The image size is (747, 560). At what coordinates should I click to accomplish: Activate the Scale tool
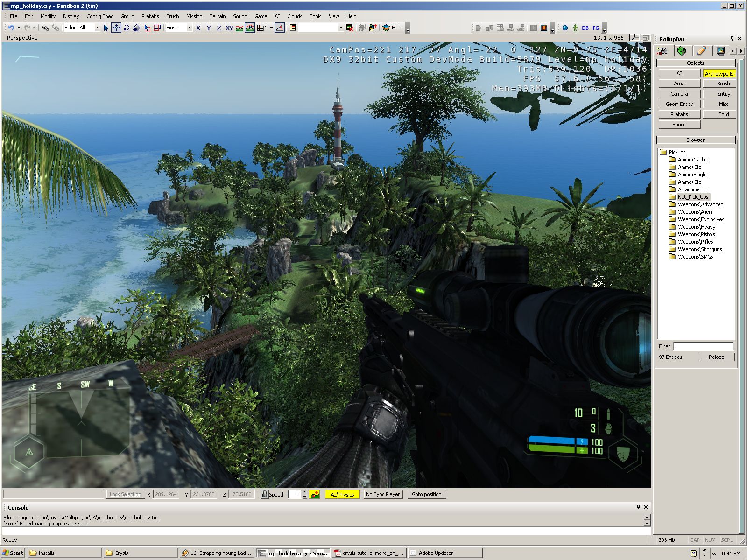136,28
